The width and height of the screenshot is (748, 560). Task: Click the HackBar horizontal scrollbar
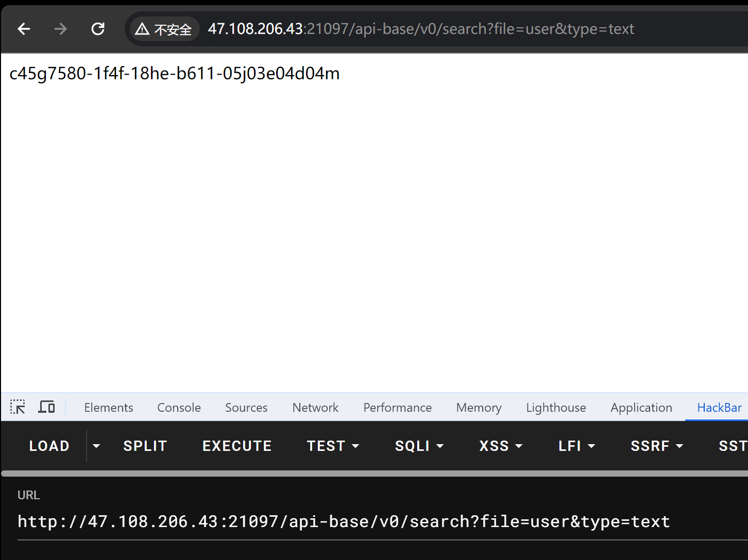(x=375, y=474)
